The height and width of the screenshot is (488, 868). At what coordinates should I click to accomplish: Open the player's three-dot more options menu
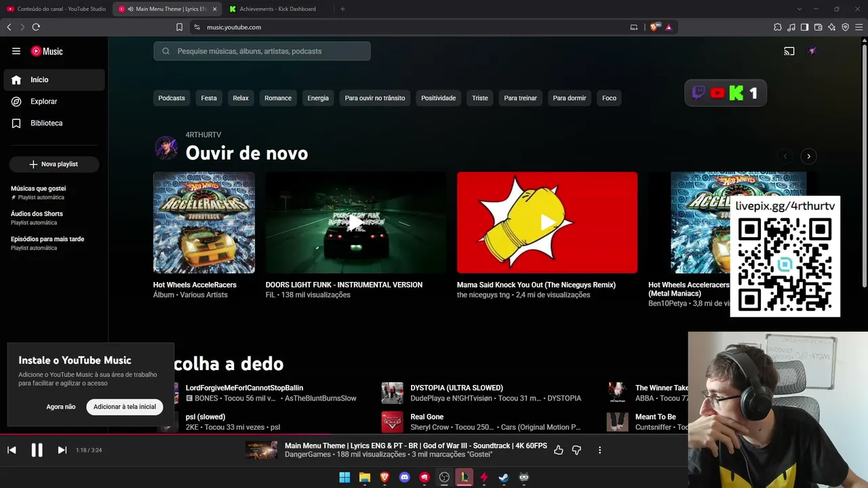coord(599,450)
